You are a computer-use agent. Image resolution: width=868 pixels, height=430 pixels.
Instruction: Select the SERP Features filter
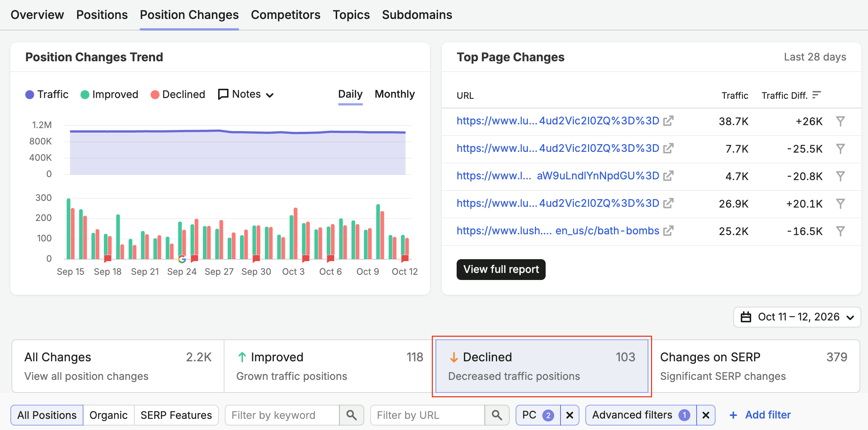coord(176,415)
